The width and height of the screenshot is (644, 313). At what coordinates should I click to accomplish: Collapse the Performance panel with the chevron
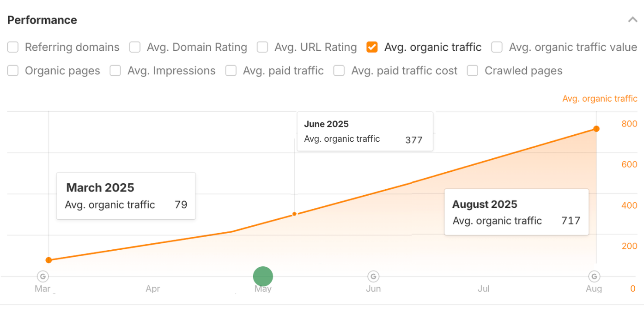click(x=632, y=19)
